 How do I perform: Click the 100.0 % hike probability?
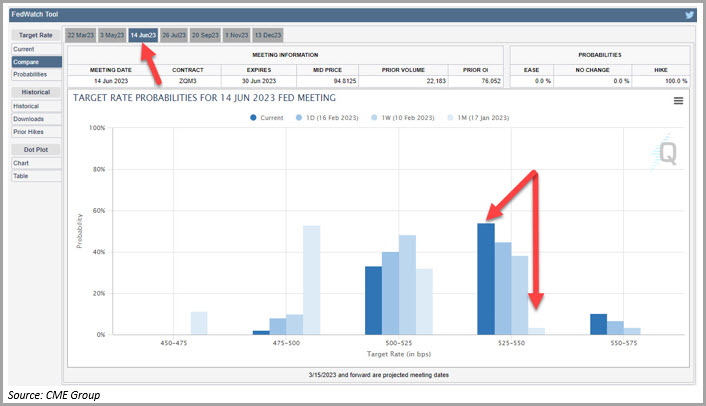coord(676,81)
